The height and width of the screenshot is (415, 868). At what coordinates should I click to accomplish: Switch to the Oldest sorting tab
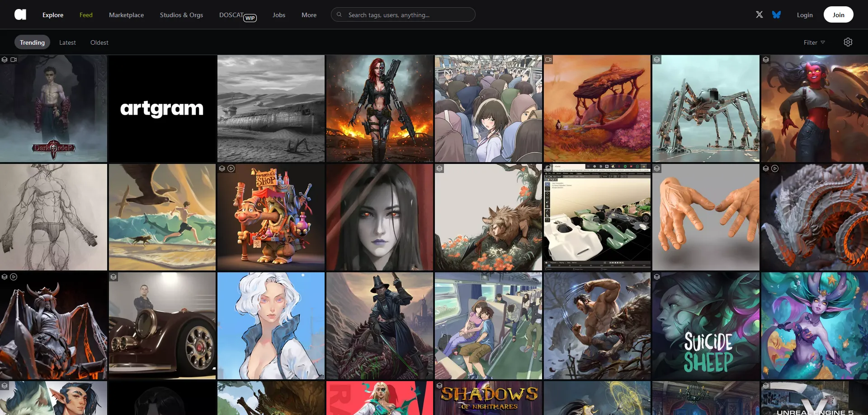(x=99, y=42)
